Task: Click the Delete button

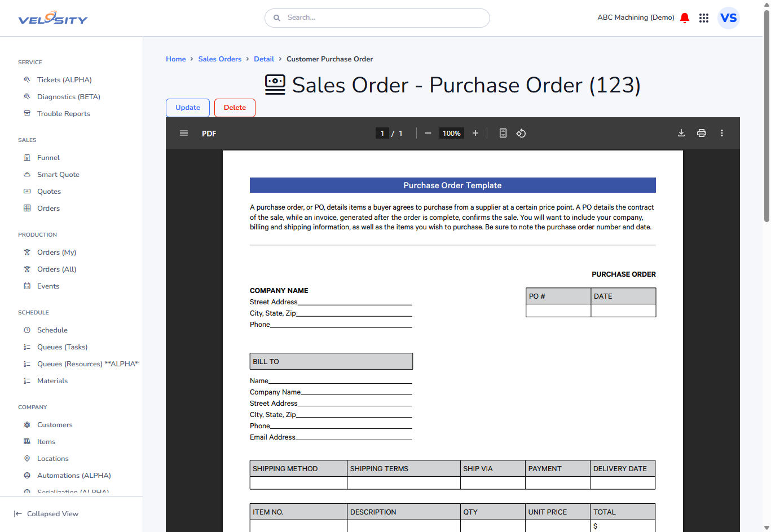Action: point(235,108)
